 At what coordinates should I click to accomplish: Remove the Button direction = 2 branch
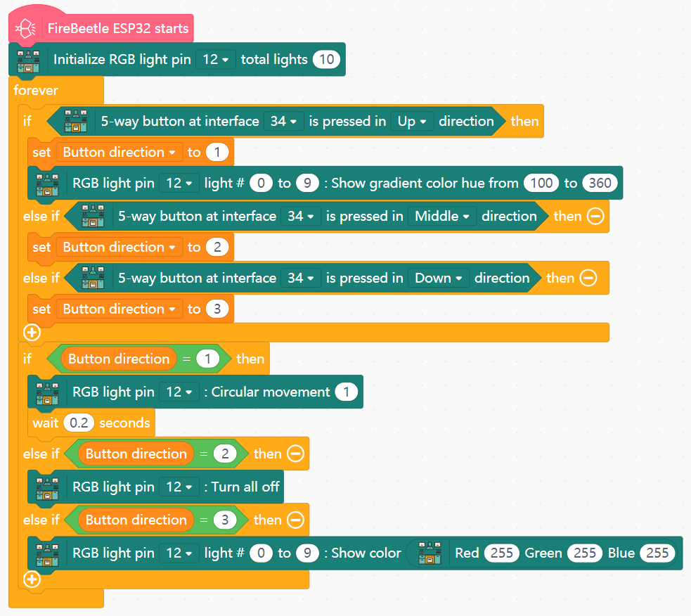pyautogui.click(x=295, y=454)
